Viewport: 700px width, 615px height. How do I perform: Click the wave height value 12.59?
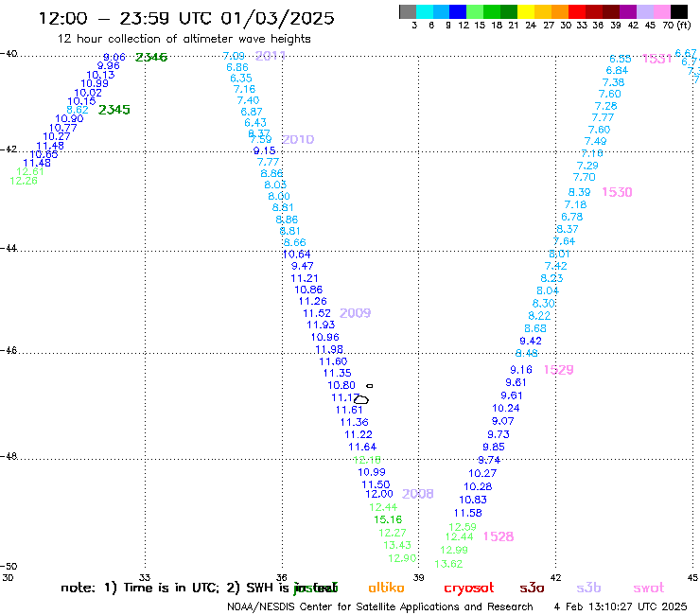(x=463, y=527)
